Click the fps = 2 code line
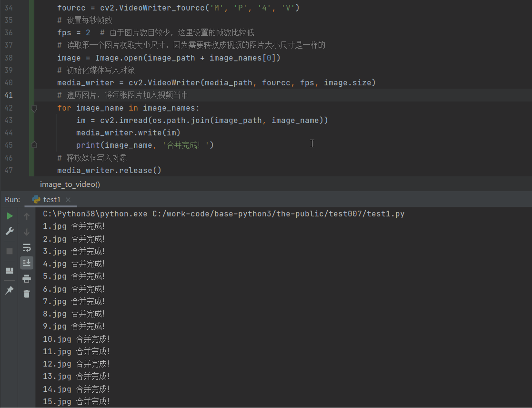The width and height of the screenshot is (532, 408). point(74,33)
